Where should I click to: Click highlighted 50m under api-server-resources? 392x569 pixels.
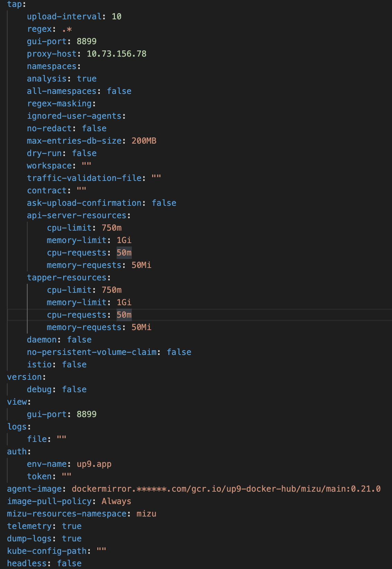(124, 253)
